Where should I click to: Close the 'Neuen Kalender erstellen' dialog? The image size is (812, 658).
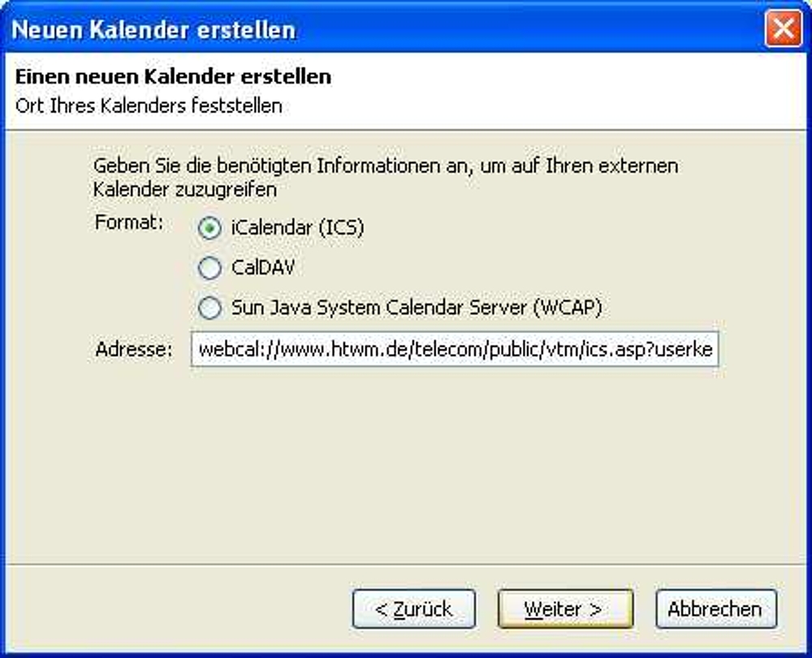783,28
